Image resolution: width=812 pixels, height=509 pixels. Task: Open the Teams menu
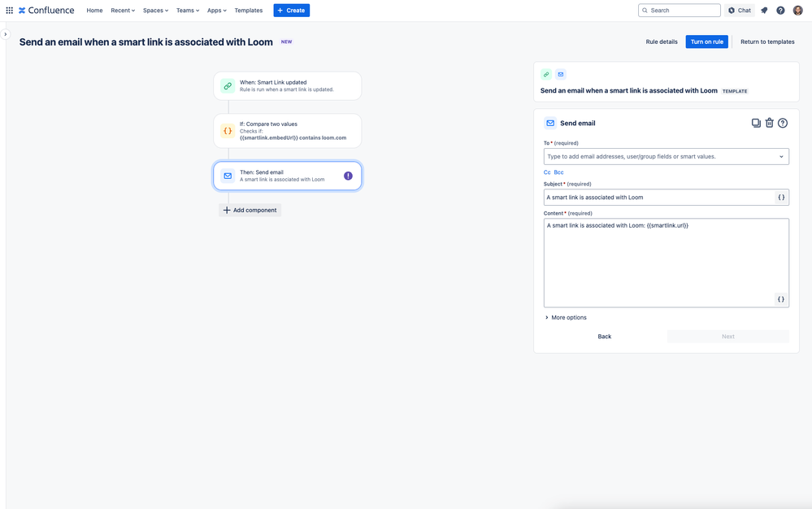[x=188, y=11]
